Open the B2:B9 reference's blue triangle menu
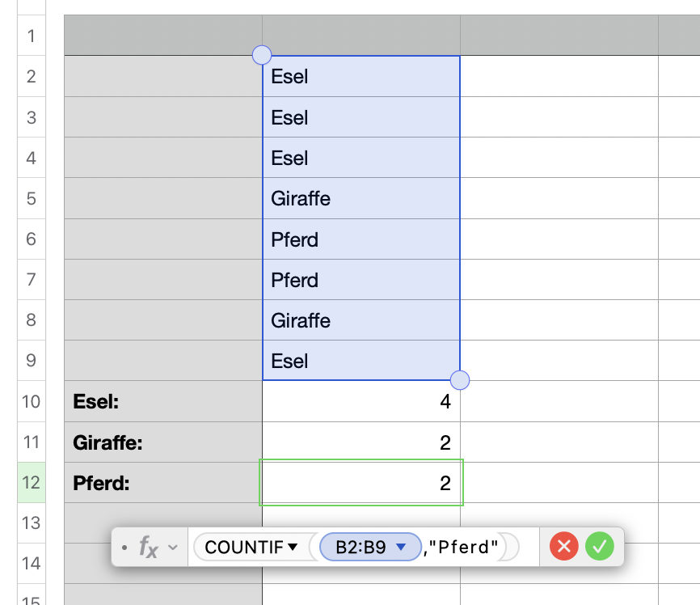Image resolution: width=700 pixels, height=605 pixels. pos(400,548)
